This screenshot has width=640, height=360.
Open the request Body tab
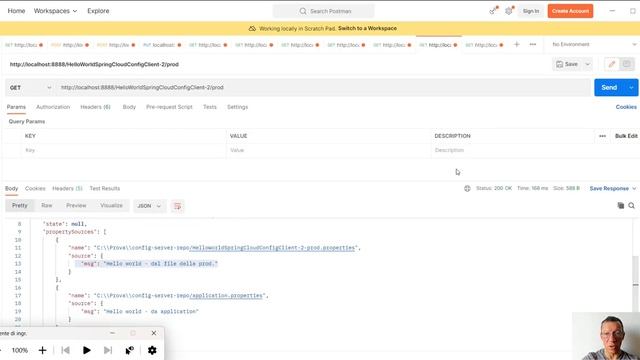click(129, 107)
